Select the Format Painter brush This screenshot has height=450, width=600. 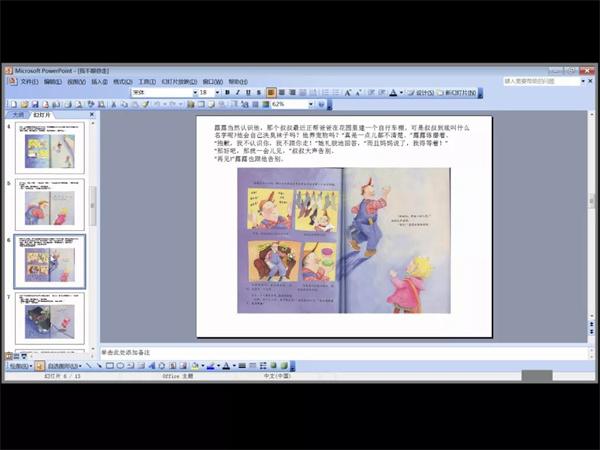(145, 104)
